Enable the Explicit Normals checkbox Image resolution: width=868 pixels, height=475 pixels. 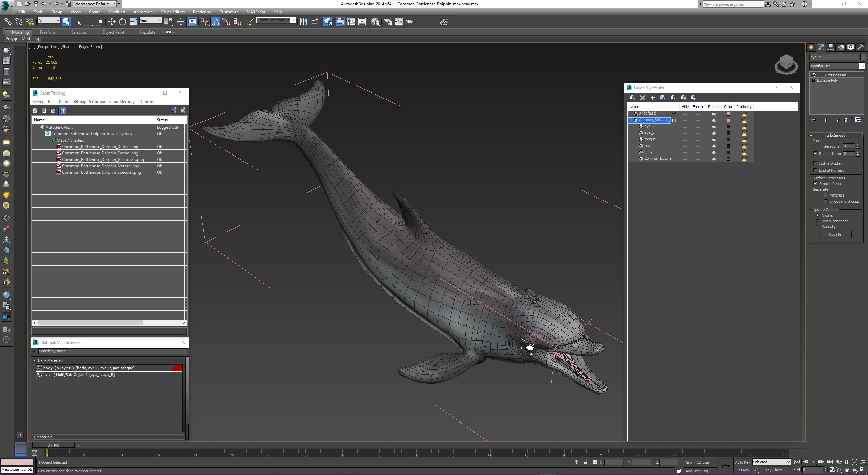click(x=815, y=170)
